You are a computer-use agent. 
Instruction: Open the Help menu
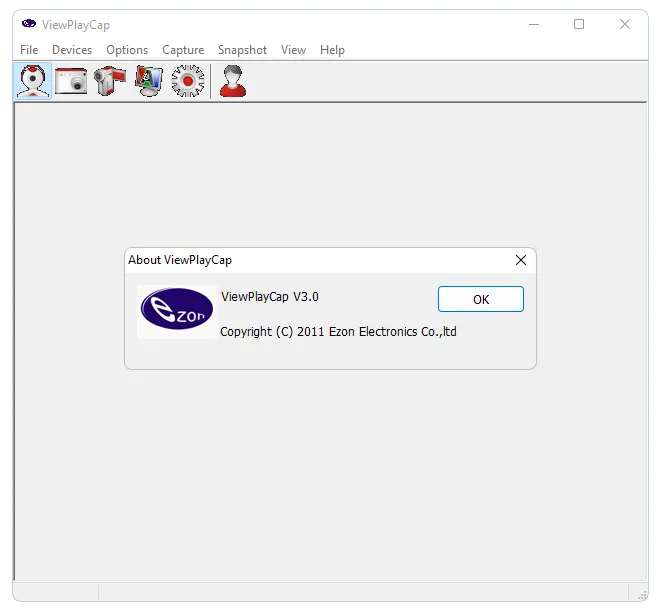(332, 50)
